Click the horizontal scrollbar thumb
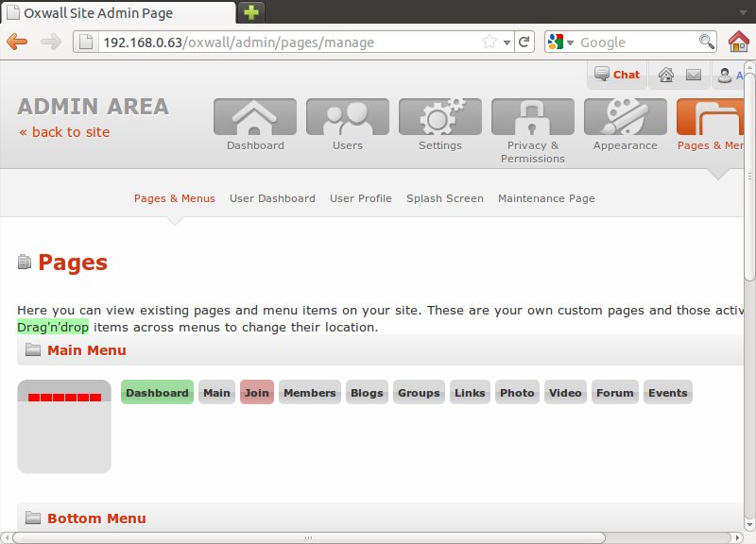Viewport: 756px width, 544px height. point(309,537)
